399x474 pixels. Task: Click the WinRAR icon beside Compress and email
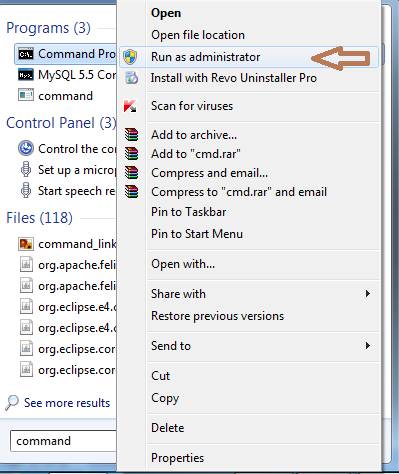pos(131,173)
